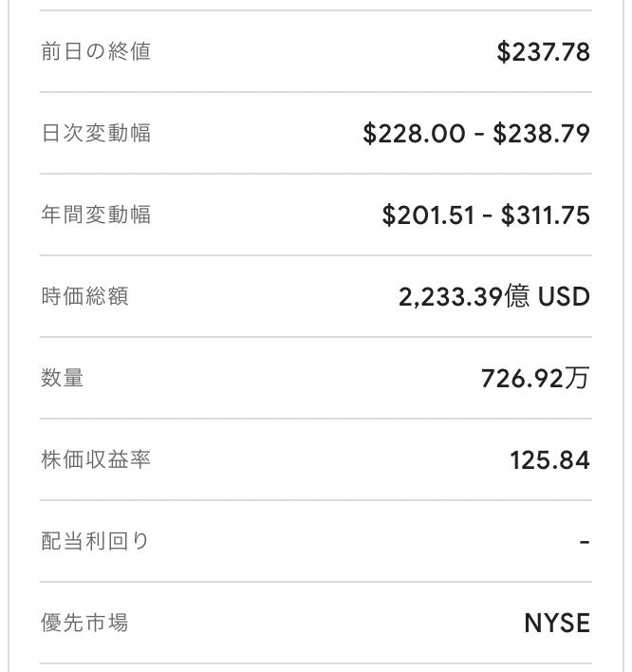Click the 株価収益率 label

point(96,459)
